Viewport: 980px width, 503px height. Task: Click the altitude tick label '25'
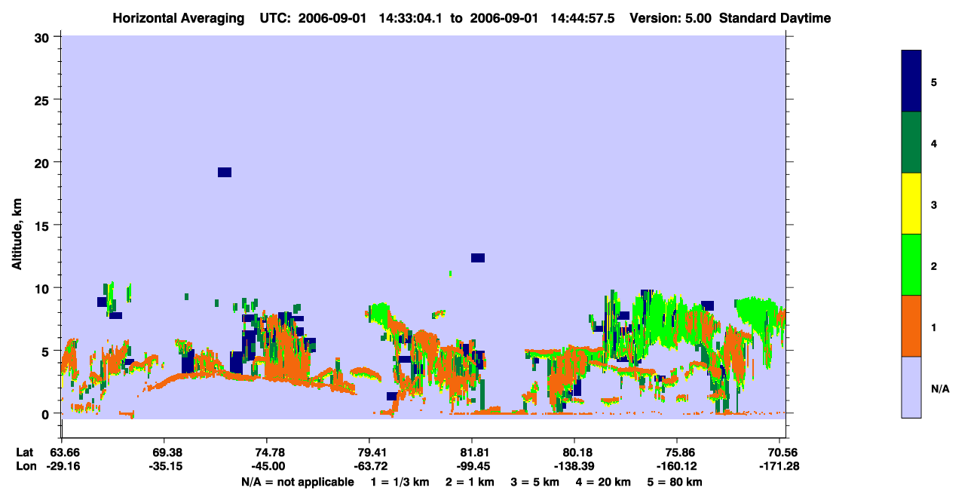(44, 100)
